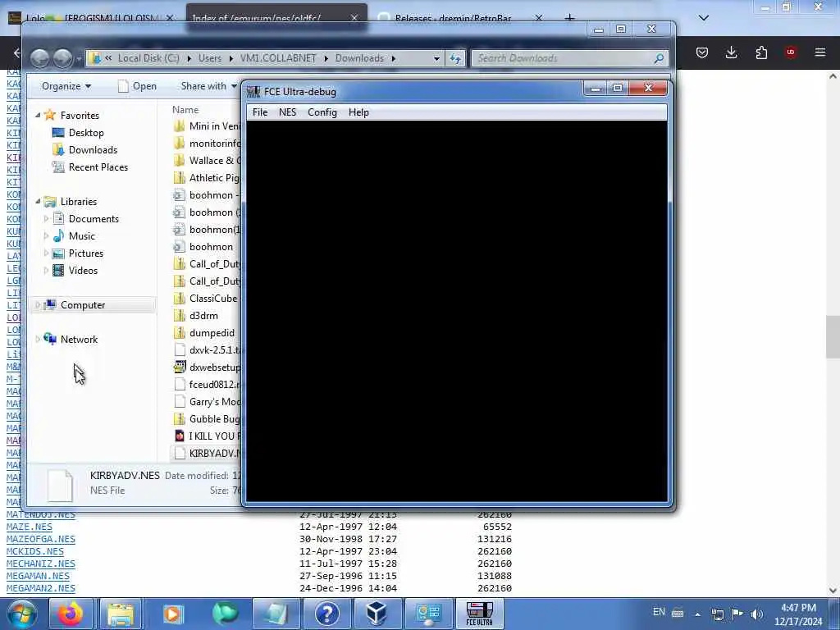Select the Videos library icon
This screenshot has height=630, width=840.
pos(58,271)
